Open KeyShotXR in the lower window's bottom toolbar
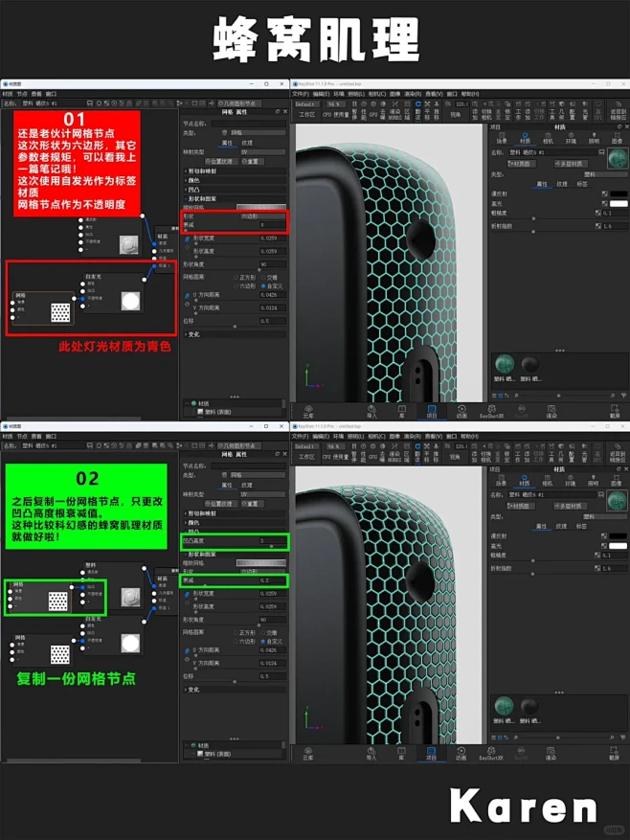 491,753
